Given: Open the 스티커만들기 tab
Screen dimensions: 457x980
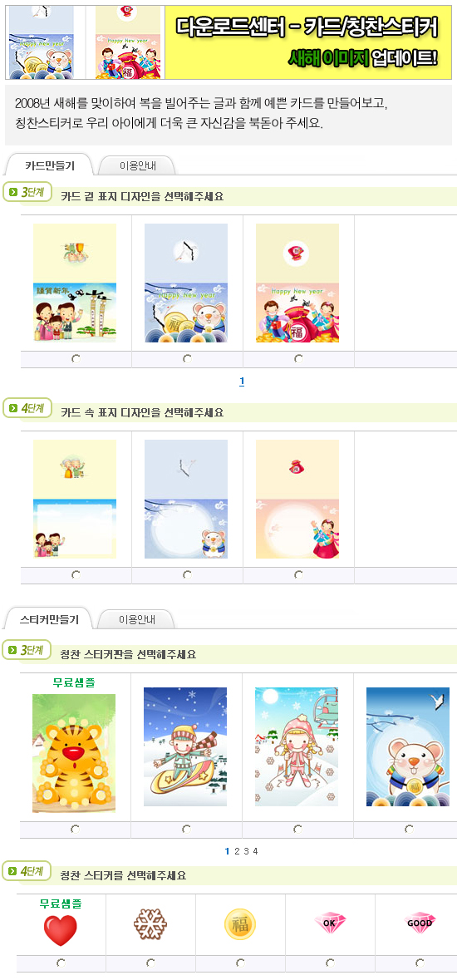Looking at the screenshot, I should coord(49,620).
